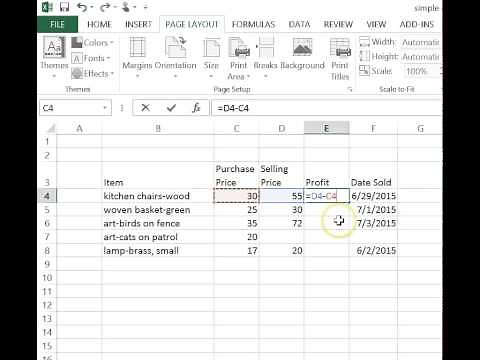Image resolution: width=480 pixels, height=360 pixels.
Task: Click selling price cell with 72
Action: 281,223
